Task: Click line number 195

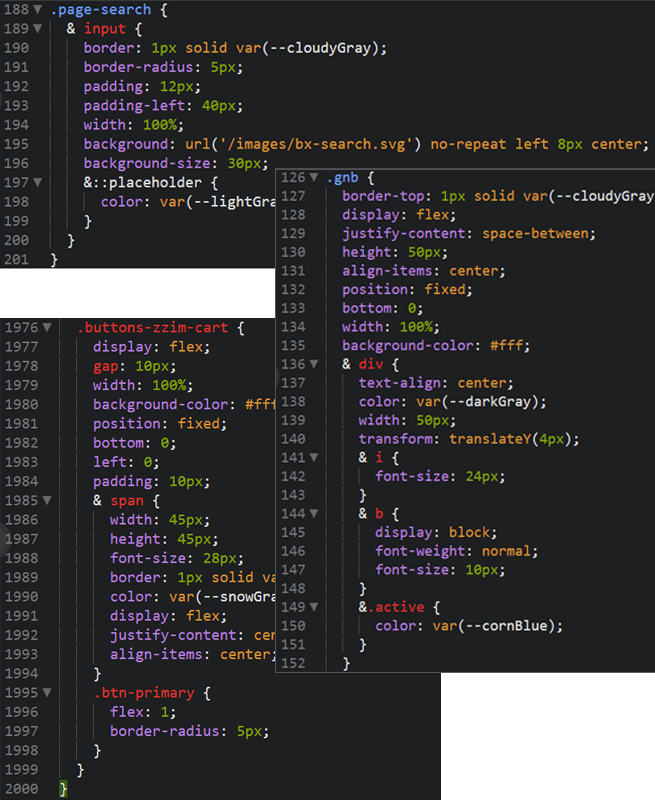Action: click(16, 144)
